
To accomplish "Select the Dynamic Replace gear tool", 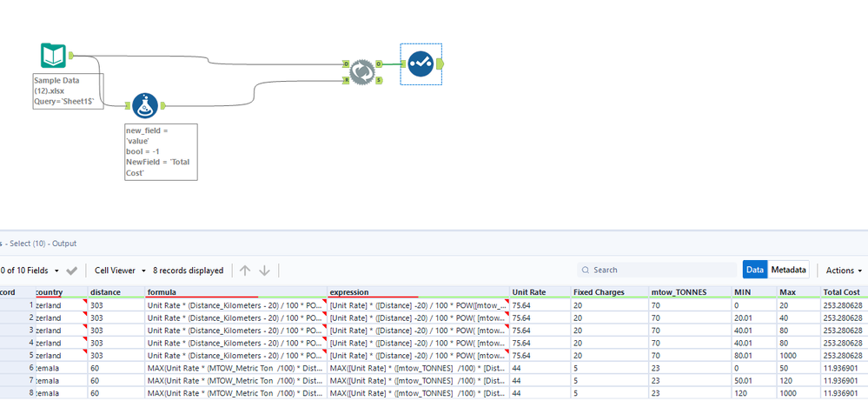I will click(x=362, y=72).
